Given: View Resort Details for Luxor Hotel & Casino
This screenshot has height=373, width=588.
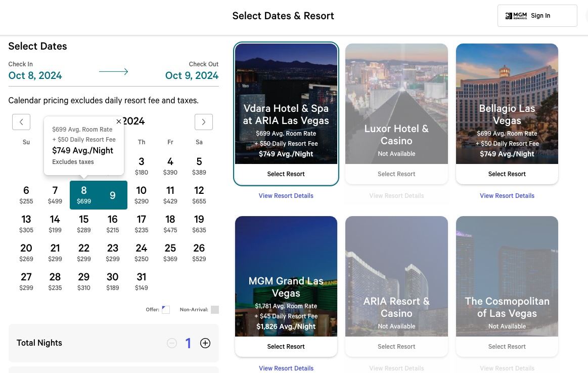Looking at the screenshot, I should point(396,195).
